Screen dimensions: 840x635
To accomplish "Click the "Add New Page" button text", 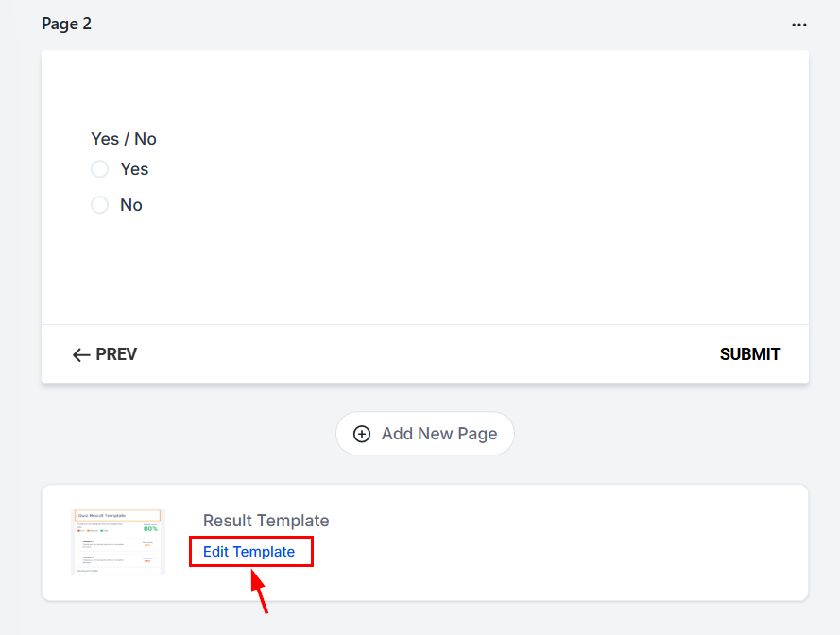I will (438, 434).
